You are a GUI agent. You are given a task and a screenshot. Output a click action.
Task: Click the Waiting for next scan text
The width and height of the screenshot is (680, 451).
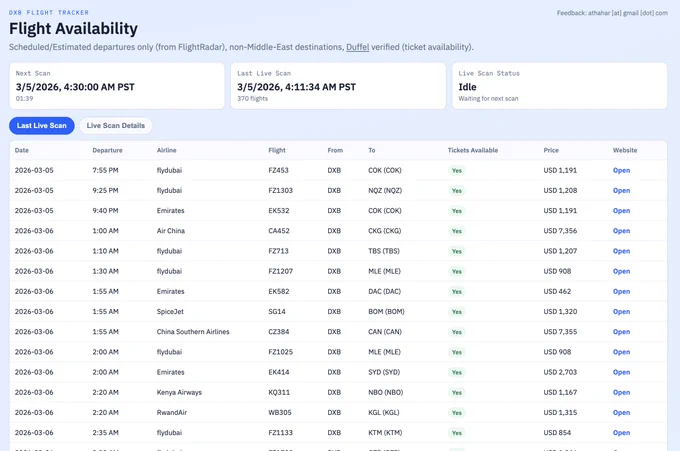click(488, 98)
